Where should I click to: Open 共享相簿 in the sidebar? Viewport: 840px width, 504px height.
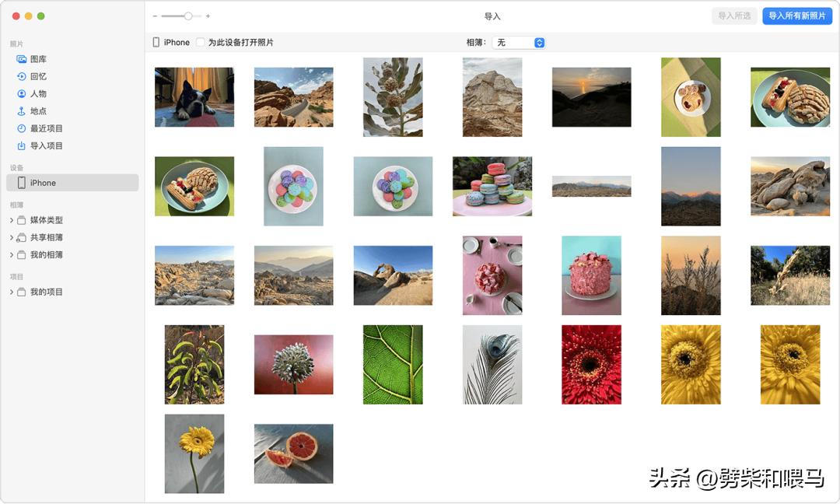click(x=45, y=237)
